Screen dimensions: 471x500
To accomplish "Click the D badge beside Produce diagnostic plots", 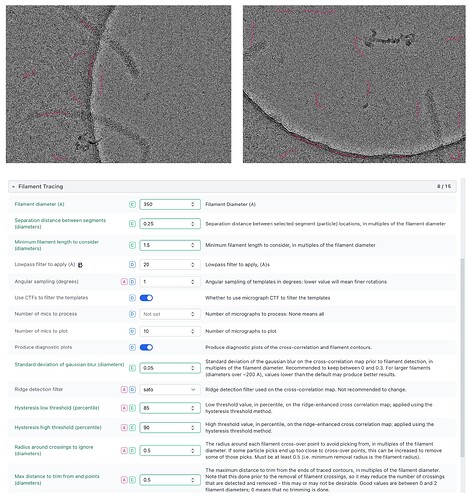I will pos(132,347).
